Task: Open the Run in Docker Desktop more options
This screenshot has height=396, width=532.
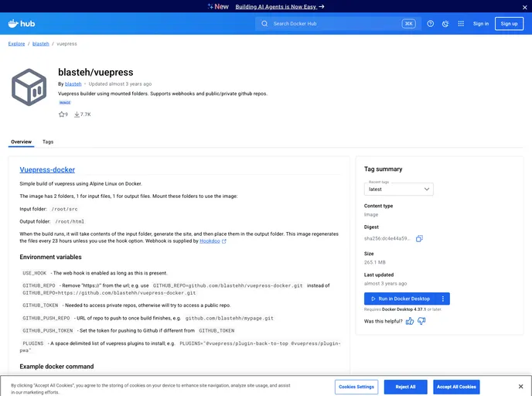Action: point(443,299)
